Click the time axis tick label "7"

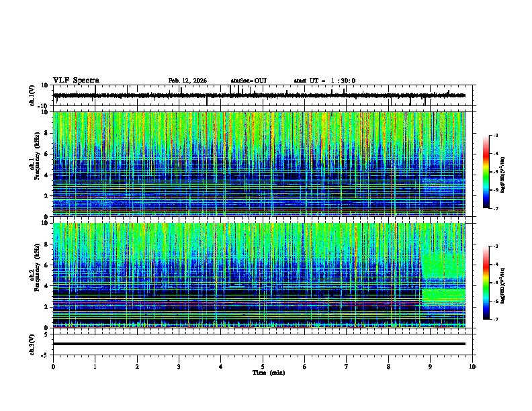pyautogui.click(x=347, y=367)
